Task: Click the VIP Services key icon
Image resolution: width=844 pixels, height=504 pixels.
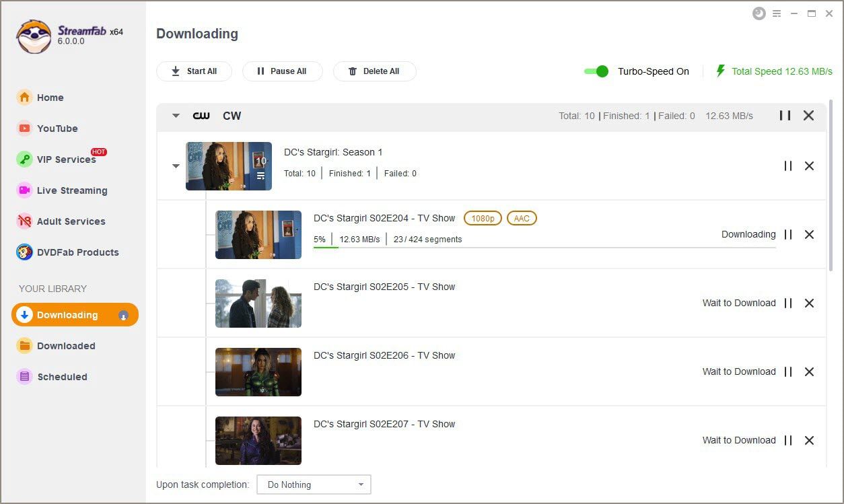Action: (x=24, y=159)
